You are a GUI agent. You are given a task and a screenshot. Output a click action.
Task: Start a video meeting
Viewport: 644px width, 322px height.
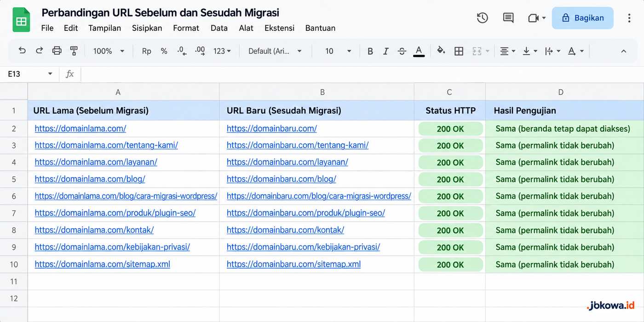pos(534,18)
